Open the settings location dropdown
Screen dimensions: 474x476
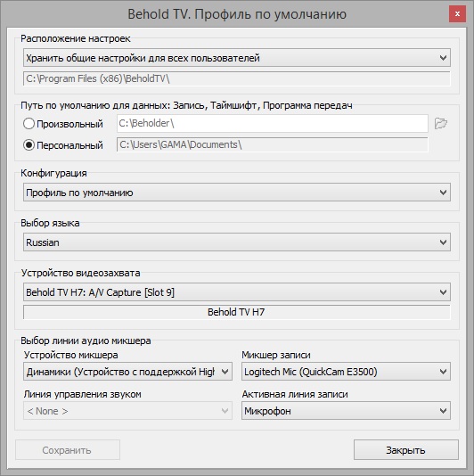click(237, 58)
